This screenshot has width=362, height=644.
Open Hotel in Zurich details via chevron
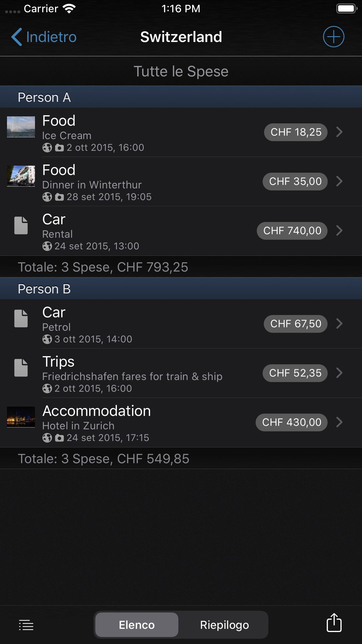click(339, 422)
